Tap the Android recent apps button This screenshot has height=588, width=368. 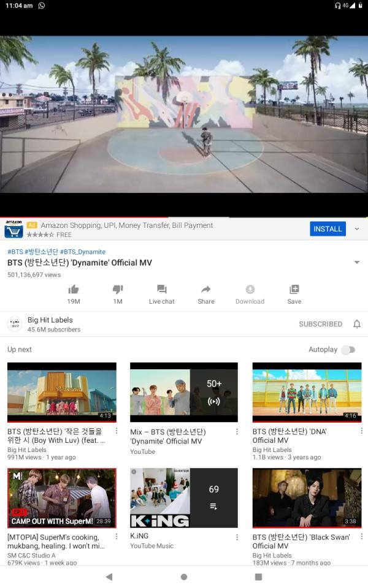pyautogui.click(x=258, y=577)
